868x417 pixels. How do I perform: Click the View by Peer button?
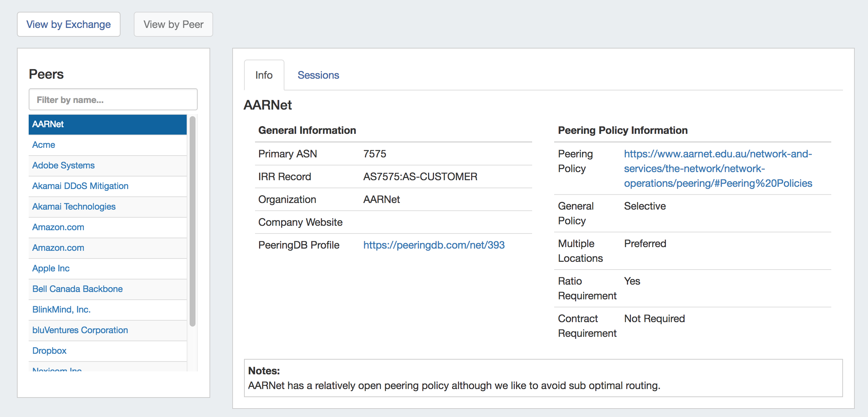(173, 24)
